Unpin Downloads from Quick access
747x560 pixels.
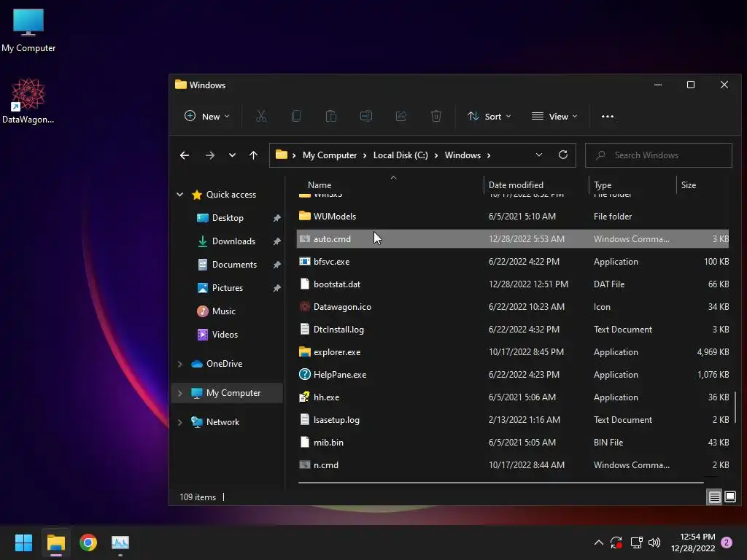point(276,241)
